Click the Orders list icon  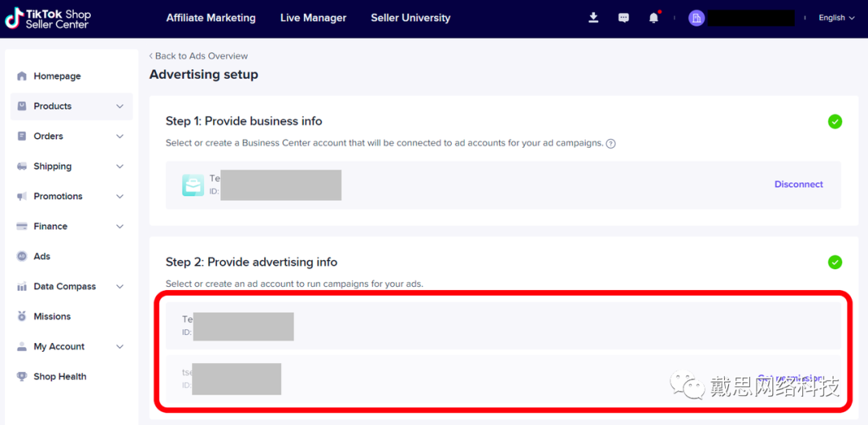pyautogui.click(x=23, y=136)
